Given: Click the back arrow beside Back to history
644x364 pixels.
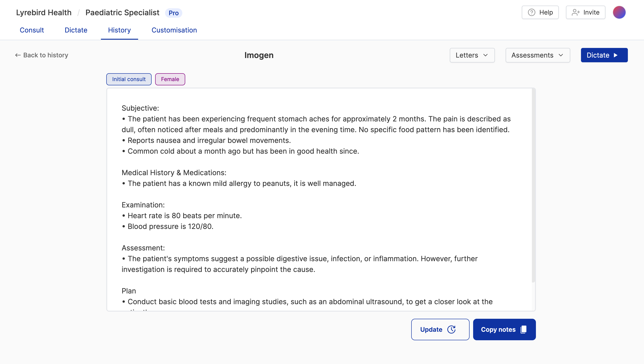Looking at the screenshot, I should (x=17, y=55).
